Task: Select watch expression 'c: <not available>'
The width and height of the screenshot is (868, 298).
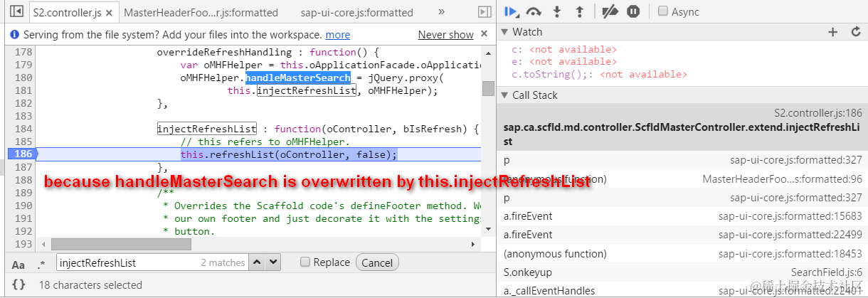Action: tap(564, 49)
